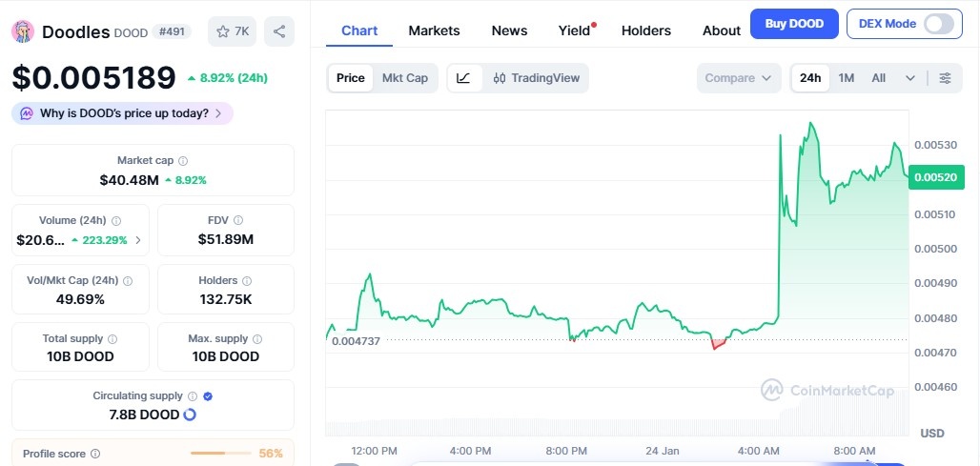Click the share icon next to Doodles
The height and width of the screenshot is (466, 980).
(279, 31)
